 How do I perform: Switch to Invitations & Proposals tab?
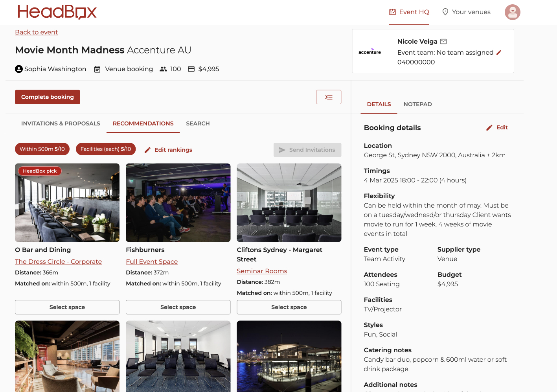click(x=61, y=123)
